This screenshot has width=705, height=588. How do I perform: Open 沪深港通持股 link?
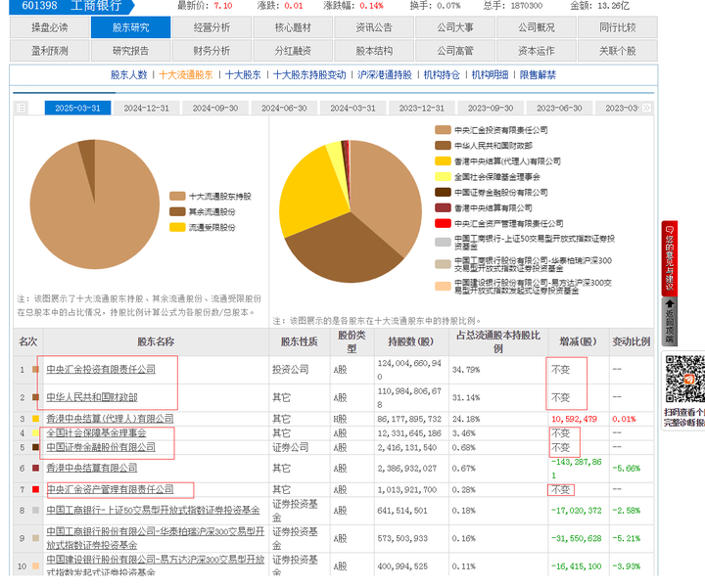coord(385,75)
